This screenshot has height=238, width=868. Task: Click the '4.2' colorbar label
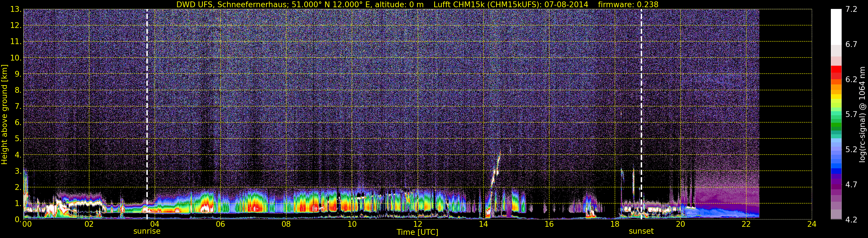[851, 220]
